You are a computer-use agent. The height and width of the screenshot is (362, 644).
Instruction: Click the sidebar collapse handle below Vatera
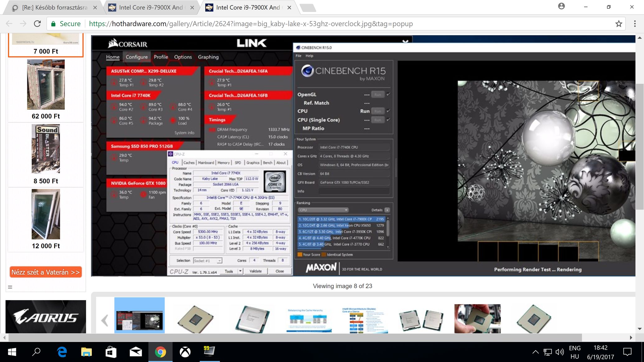(10, 287)
